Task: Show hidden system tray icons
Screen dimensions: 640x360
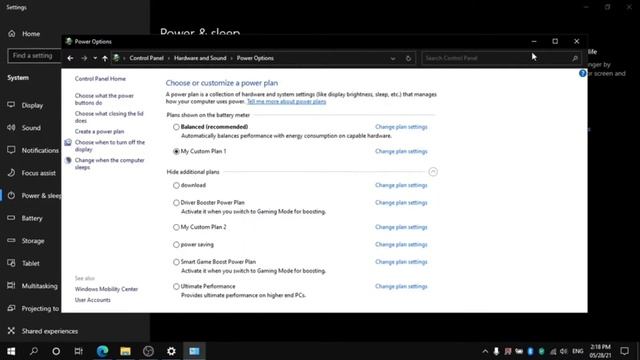Action: pyautogui.click(x=485, y=351)
